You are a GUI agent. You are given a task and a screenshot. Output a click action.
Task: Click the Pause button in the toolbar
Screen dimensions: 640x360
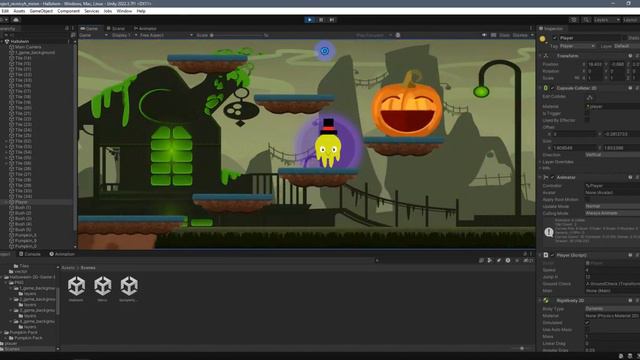(x=321, y=20)
